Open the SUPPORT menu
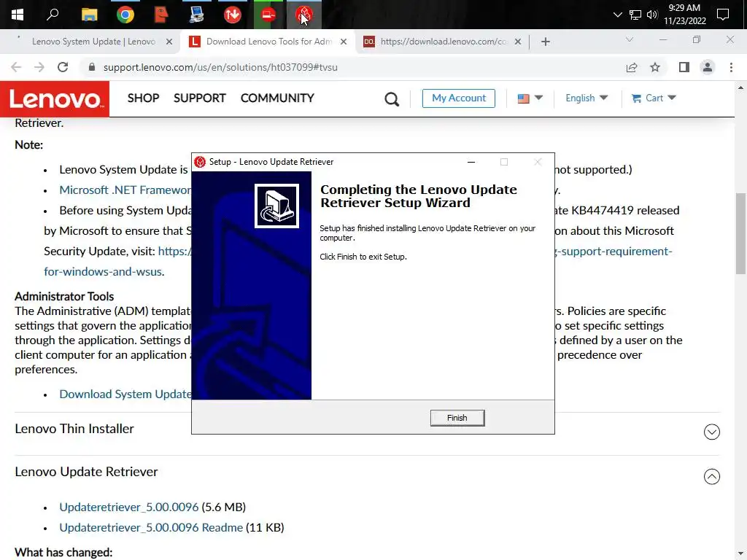This screenshot has height=560, width=747. (200, 98)
